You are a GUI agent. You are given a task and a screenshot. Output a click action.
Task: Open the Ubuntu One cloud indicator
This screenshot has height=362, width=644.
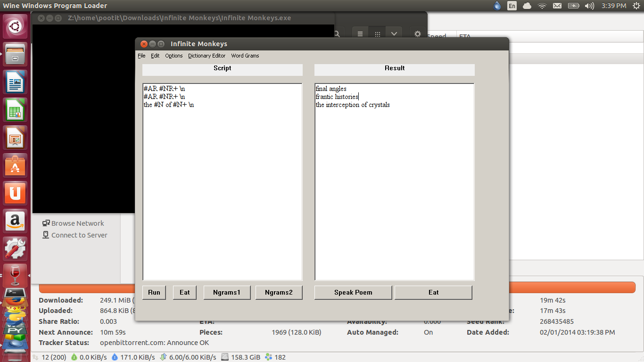[527, 6]
